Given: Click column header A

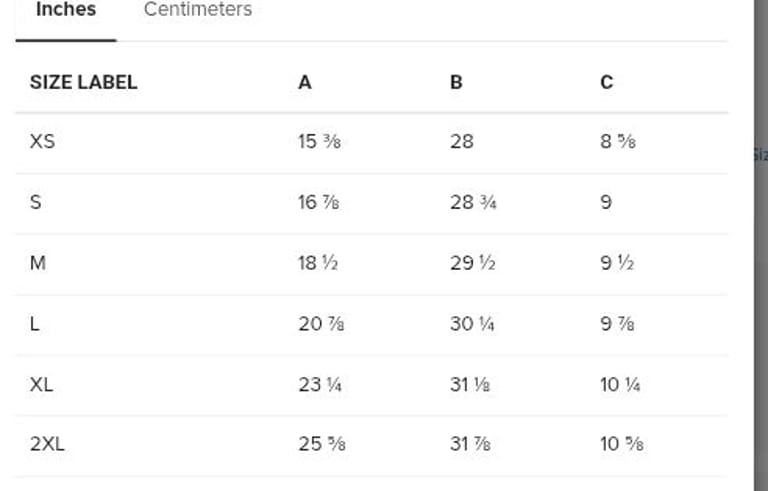Looking at the screenshot, I should pyautogui.click(x=305, y=83).
